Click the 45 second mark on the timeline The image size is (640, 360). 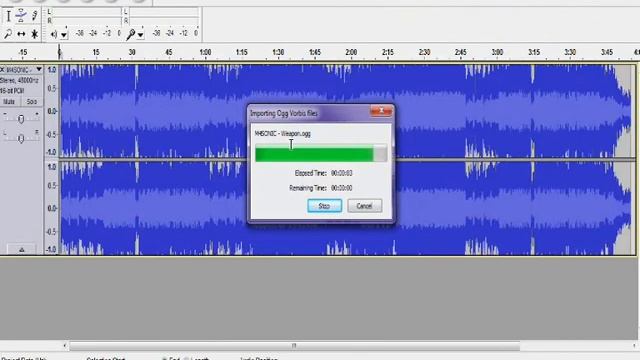[169, 52]
